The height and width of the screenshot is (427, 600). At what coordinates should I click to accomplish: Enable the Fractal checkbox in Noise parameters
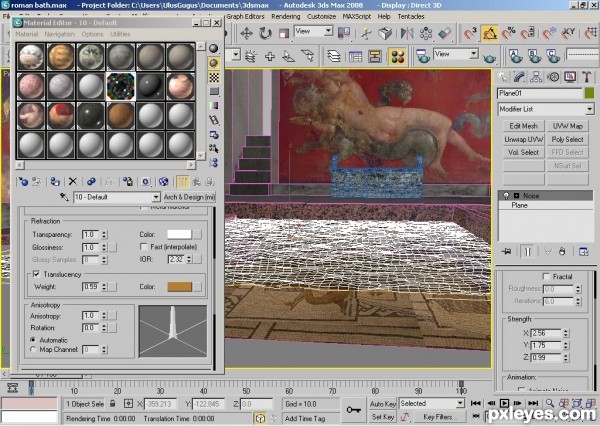546,276
